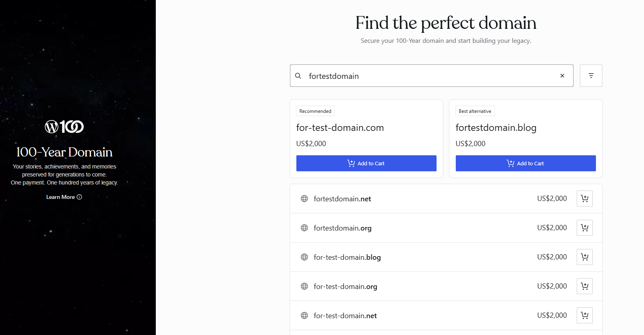Click the cart icon for for-test-domain.org

[584, 286]
